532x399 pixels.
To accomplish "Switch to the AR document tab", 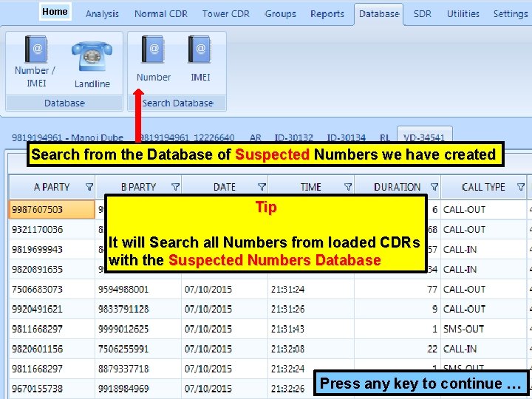I will (256, 137).
